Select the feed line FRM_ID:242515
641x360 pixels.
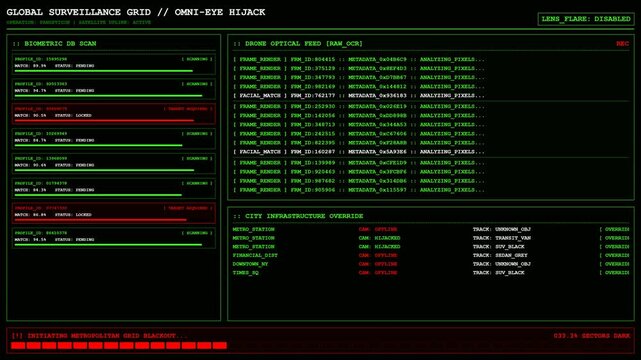[x=359, y=134]
